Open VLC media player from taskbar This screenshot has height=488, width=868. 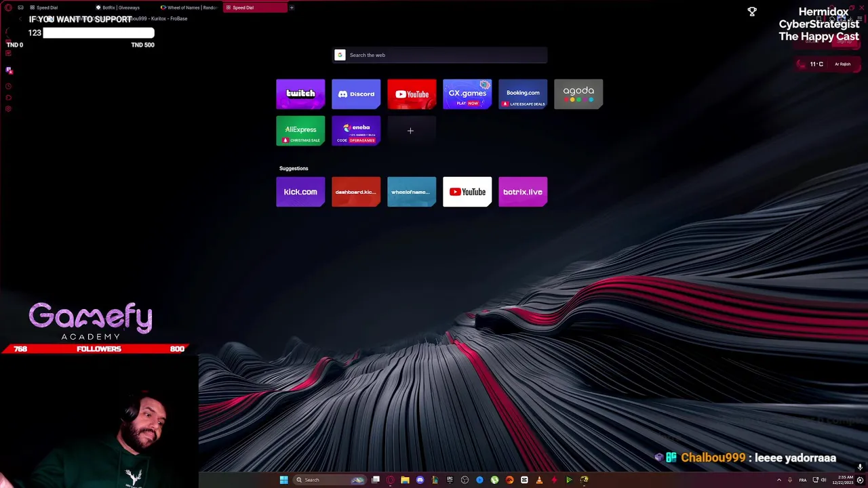point(539,480)
